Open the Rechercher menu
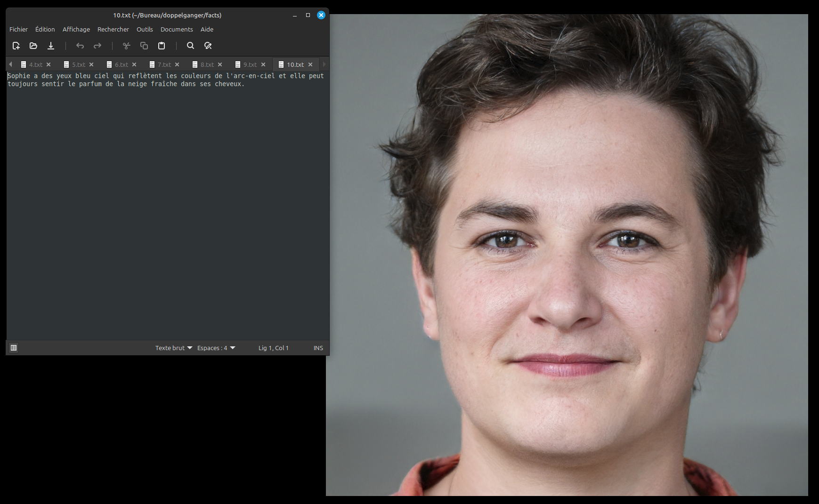Screen dimensions: 819x504 pyautogui.click(x=113, y=29)
